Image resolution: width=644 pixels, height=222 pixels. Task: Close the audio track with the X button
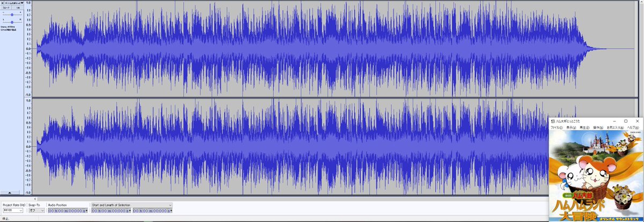click(x=2, y=3)
